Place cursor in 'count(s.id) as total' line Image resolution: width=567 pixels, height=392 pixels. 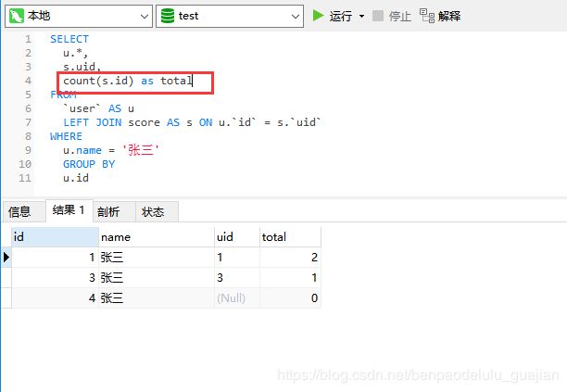click(x=128, y=81)
